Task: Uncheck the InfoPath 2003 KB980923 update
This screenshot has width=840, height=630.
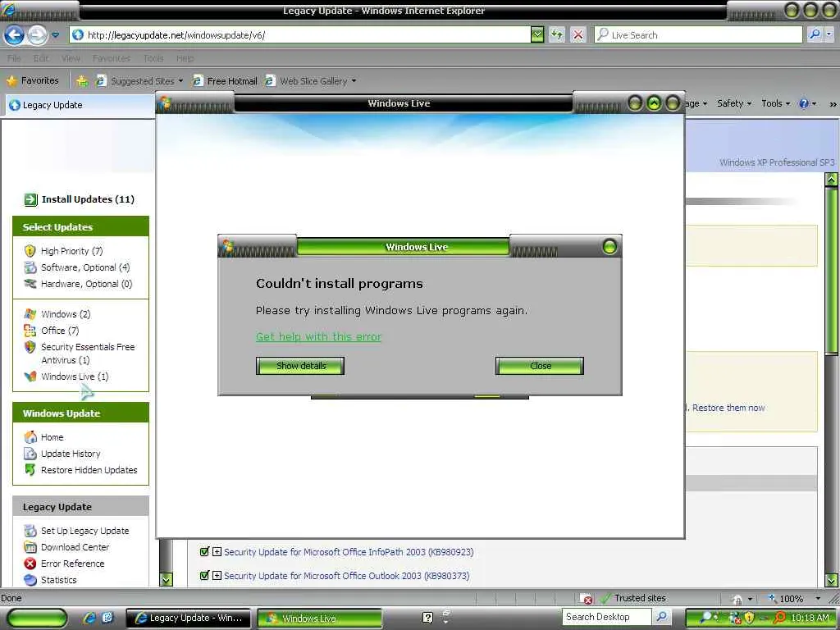Action: pyautogui.click(x=204, y=552)
